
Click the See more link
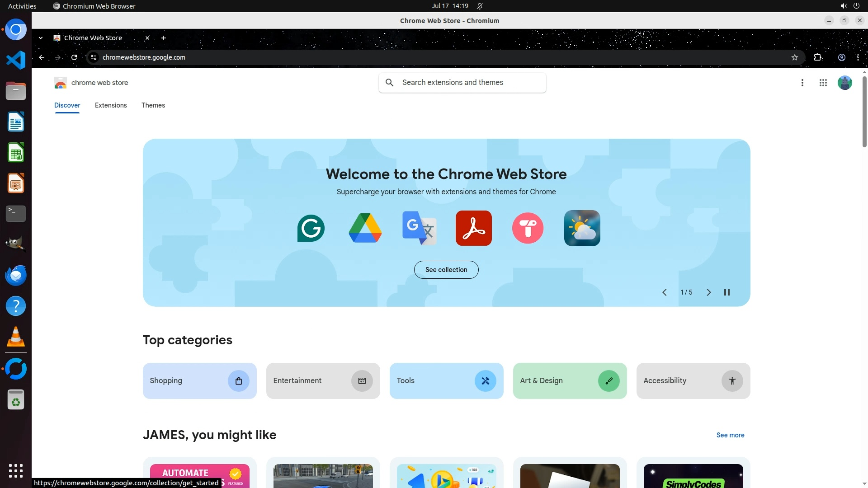(730, 435)
